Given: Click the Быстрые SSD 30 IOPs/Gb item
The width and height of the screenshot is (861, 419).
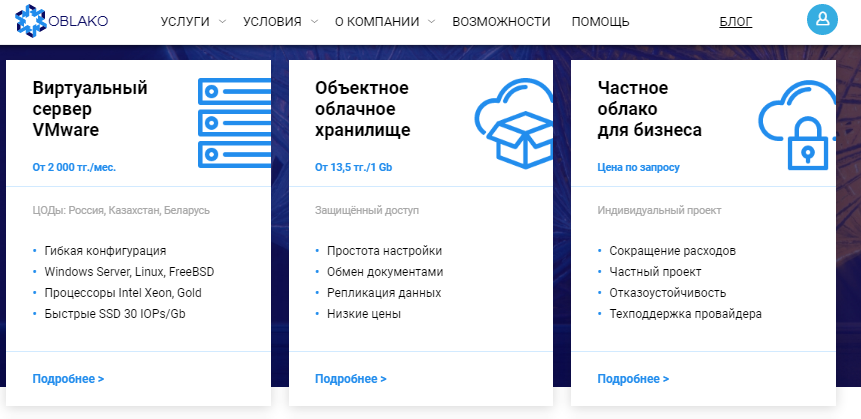Looking at the screenshot, I should coord(115,314).
